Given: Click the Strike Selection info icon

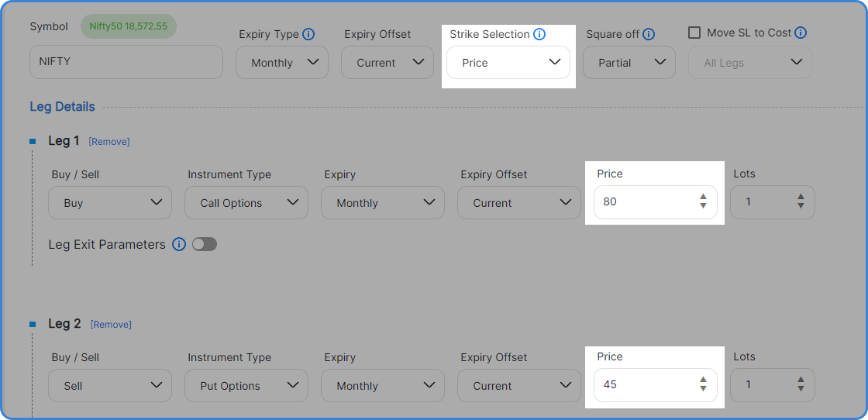Looking at the screenshot, I should pos(539,34).
